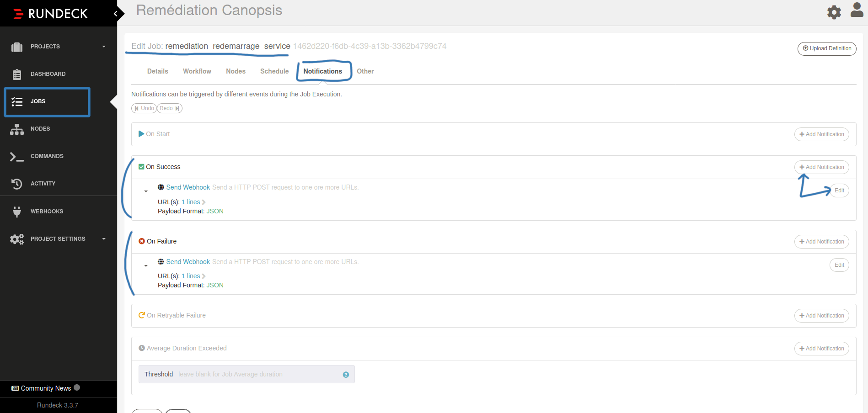Open Send Webhook link under On Success
This screenshot has height=413, width=868.
pos(188,187)
